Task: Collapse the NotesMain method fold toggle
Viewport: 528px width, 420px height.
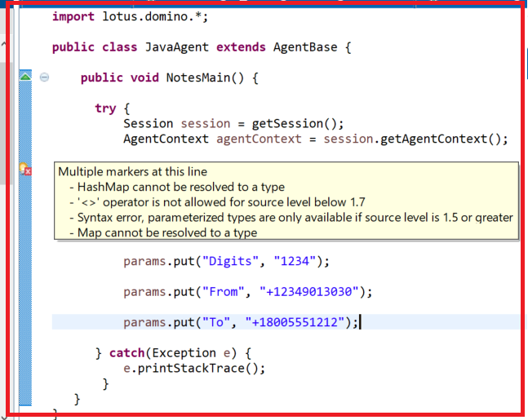Action: point(44,77)
